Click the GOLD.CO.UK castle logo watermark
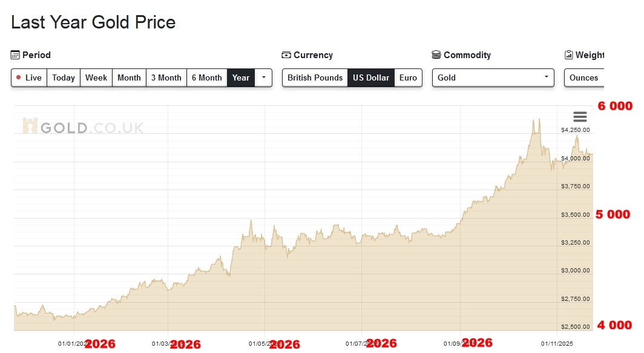Viewport: 644px width, 353px height. point(30,126)
